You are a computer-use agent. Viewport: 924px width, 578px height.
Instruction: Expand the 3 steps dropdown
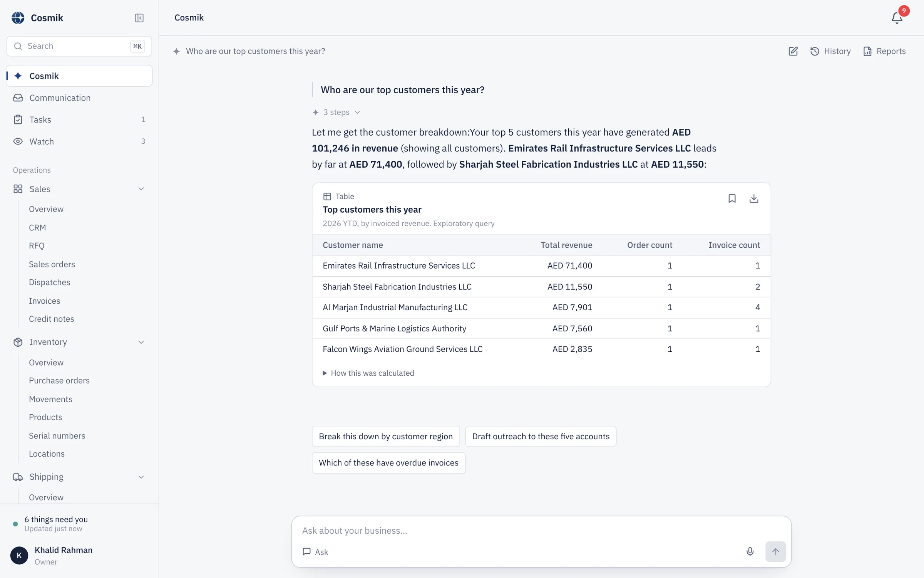point(336,112)
